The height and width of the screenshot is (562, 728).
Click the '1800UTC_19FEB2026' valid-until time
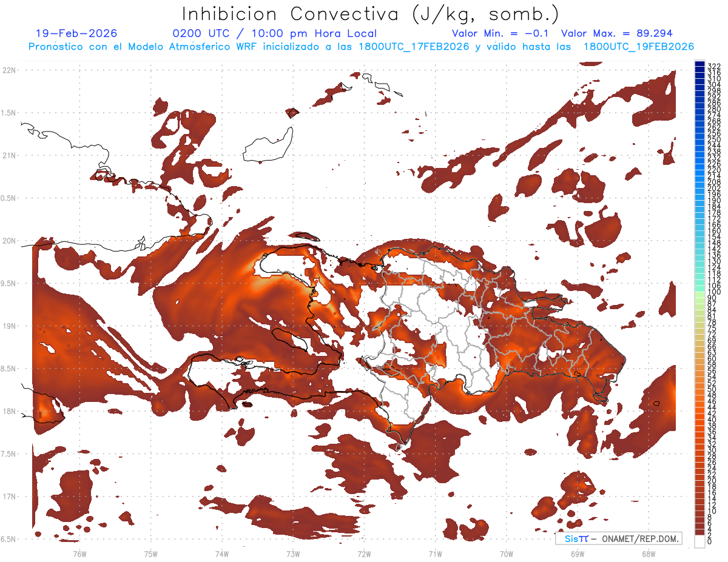pos(639,47)
